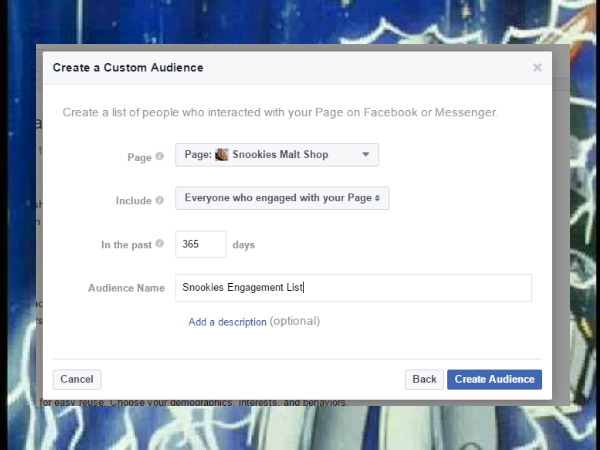Click the Snookies Malt Shop page thumbnail icon
600x450 pixels.
[x=222, y=155]
